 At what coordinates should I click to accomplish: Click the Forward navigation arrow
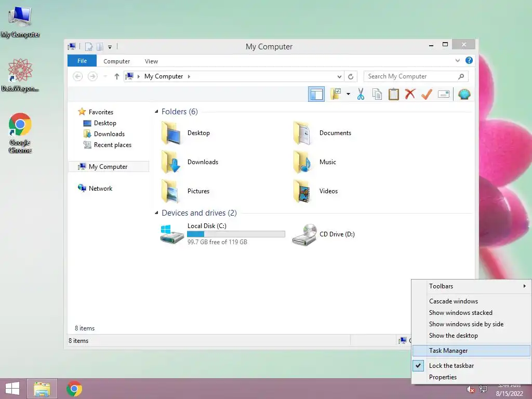(92, 76)
